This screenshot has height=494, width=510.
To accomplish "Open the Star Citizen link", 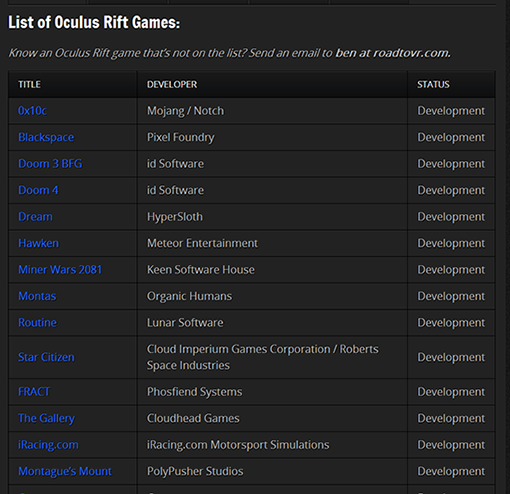I will click(x=46, y=357).
